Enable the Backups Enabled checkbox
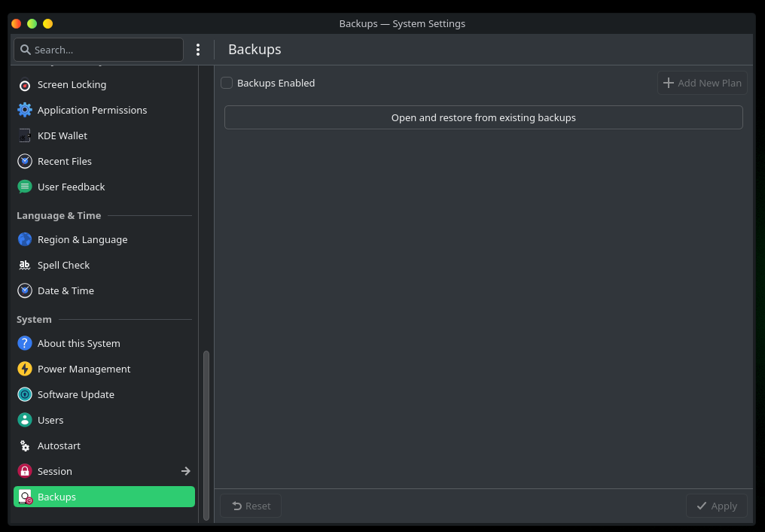Screen dimensions: 765x532 tap(227, 84)
